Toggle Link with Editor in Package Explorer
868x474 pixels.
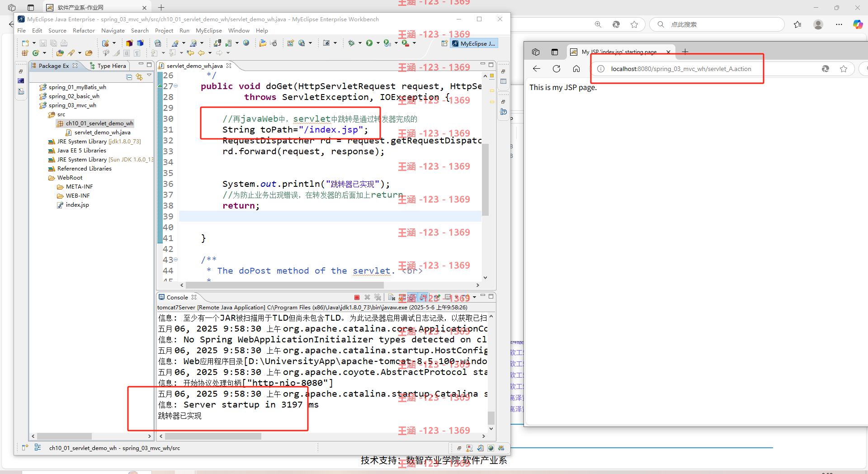(139, 77)
